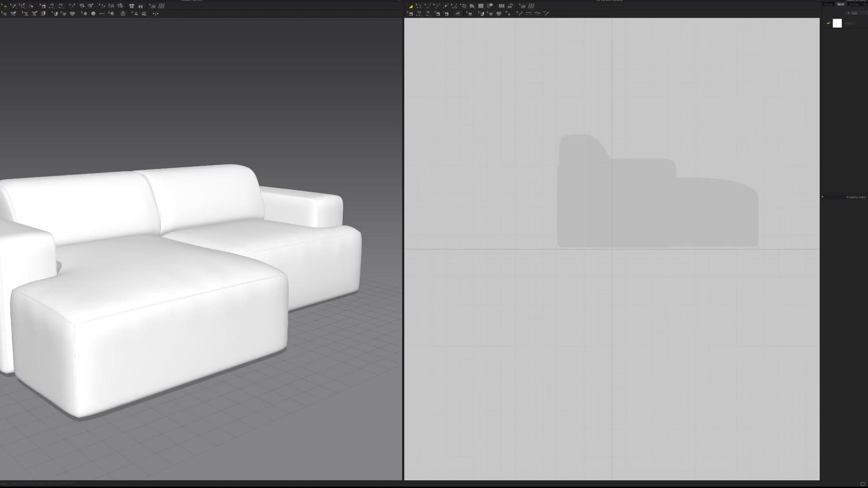
Task: Click the Reset 3D Arrangement icon beside shirt
Action: coord(141,6)
